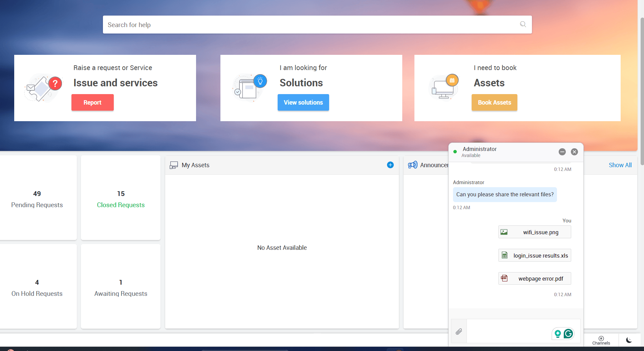
Task: Add an asset using the plus icon
Action: click(x=390, y=165)
